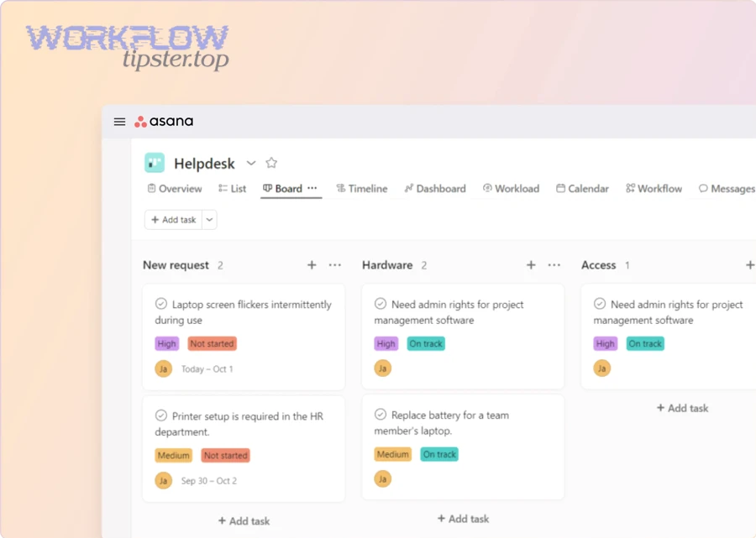Click the Add task button in the toolbar
Screen dimensions: 756x538
coord(174,220)
